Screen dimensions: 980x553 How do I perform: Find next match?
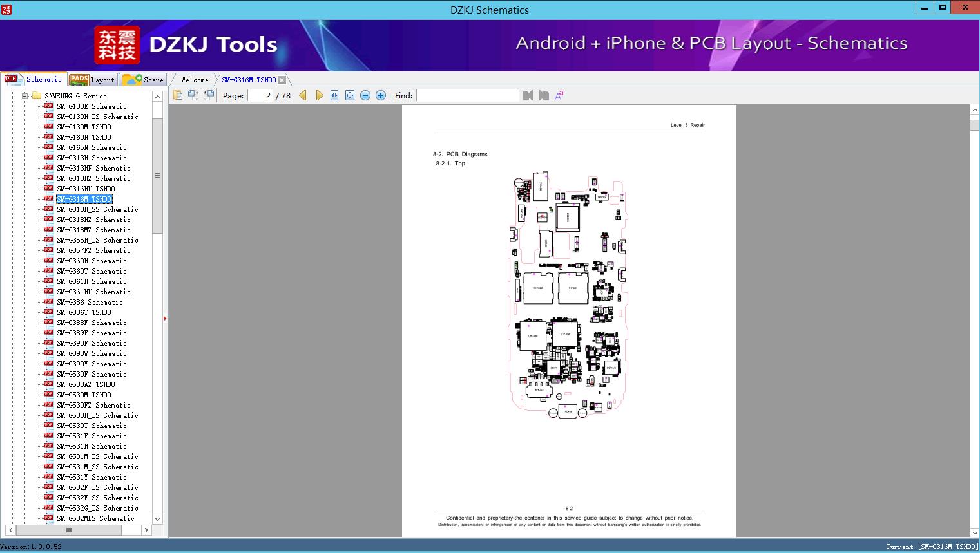(x=544, y=95)
